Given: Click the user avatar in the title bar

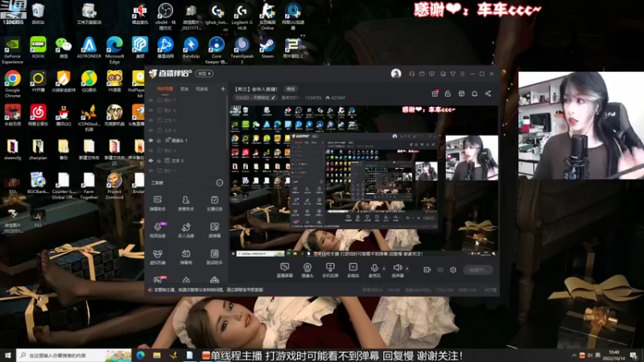Looking at the screenshot, I should pos(396,74).
